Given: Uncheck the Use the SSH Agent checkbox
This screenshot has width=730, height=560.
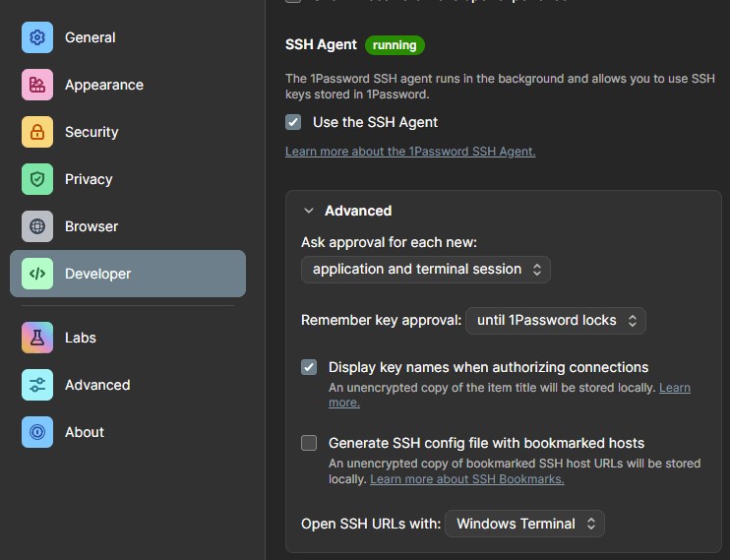Looking at the screenshot, I should [293, 123].
